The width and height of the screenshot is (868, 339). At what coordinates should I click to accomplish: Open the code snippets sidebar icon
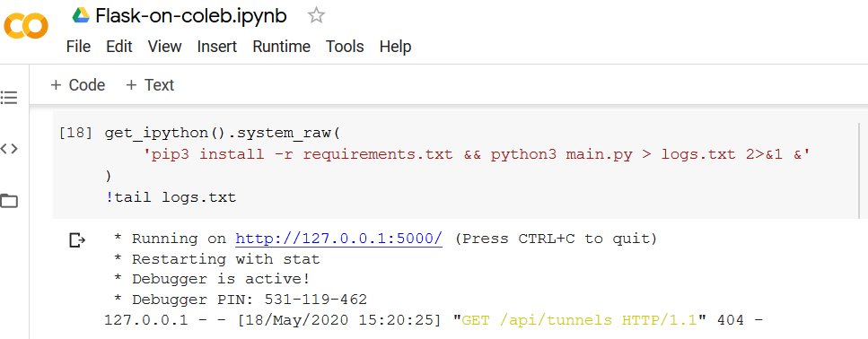pyautogui.click(x=9, y=149)
